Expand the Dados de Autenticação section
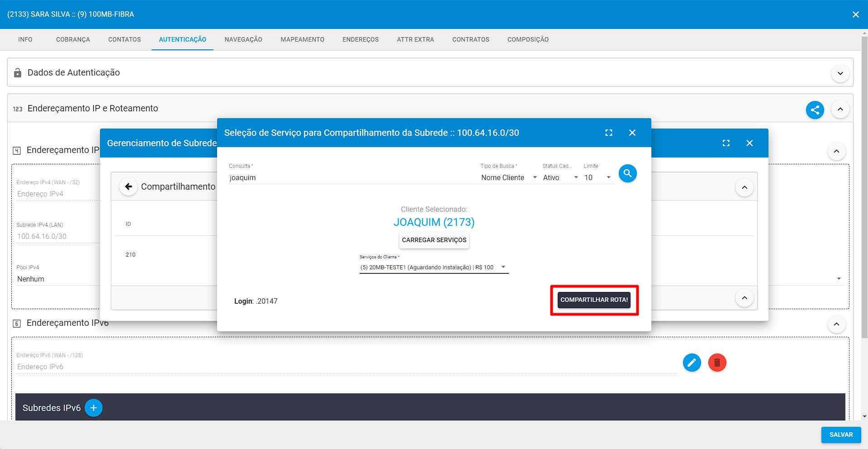The height and width of the screenshot is (449, 868). [840, 73]
